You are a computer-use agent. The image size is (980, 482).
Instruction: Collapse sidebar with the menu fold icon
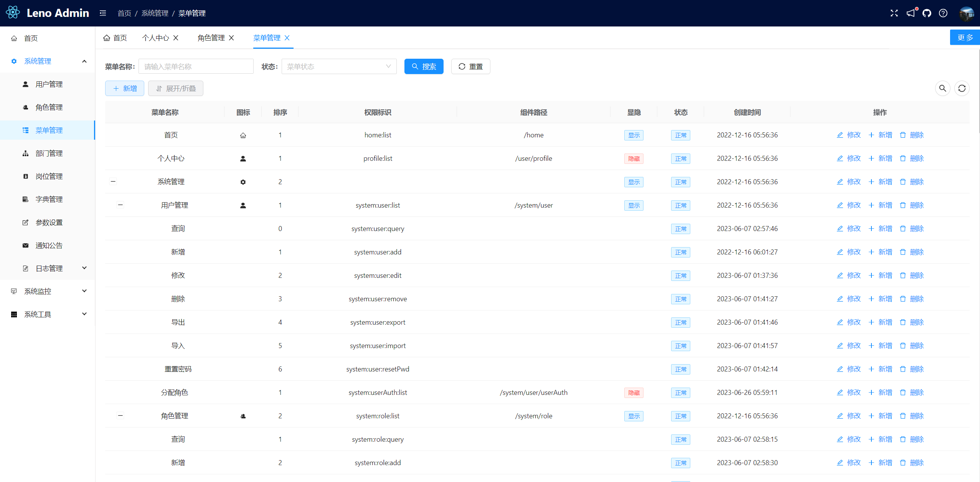(103, 13)
